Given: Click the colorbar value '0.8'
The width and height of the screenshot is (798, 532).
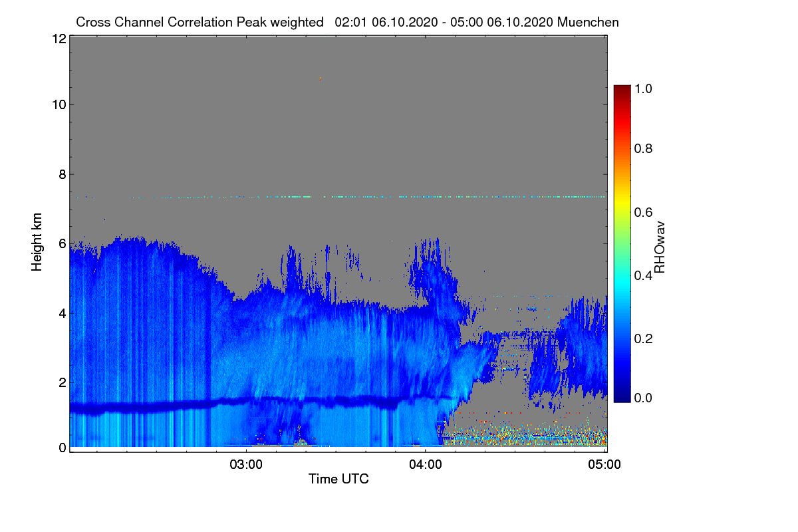Looking at the screenshot, I should tap(644, 148).
